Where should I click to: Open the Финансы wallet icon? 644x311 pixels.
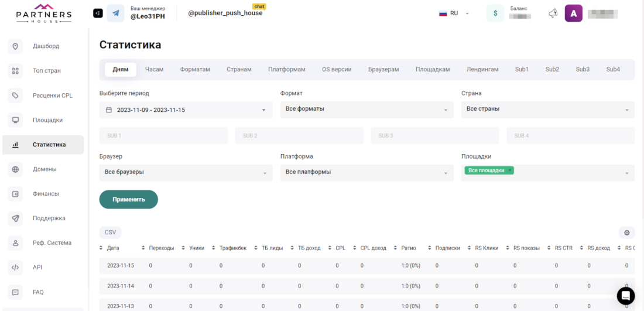[x=16, y=194]
